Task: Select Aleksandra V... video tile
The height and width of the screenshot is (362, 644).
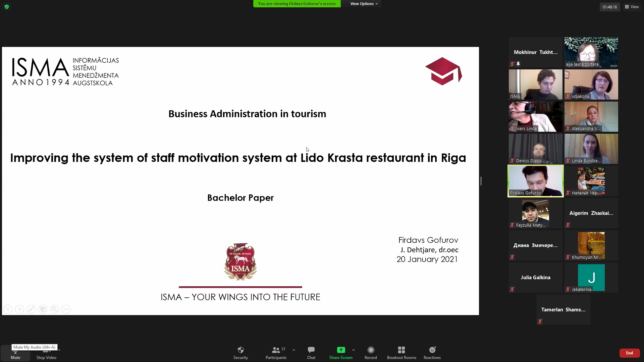Action: (591, 117)
